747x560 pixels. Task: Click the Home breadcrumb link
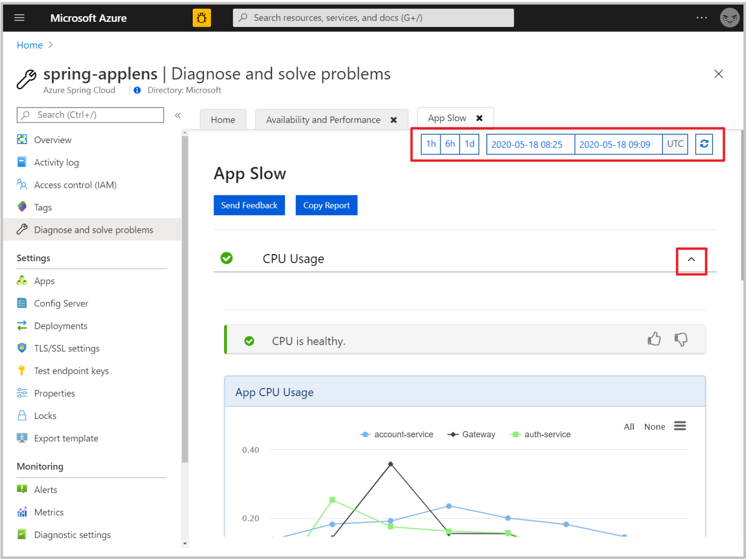point(29,45)
